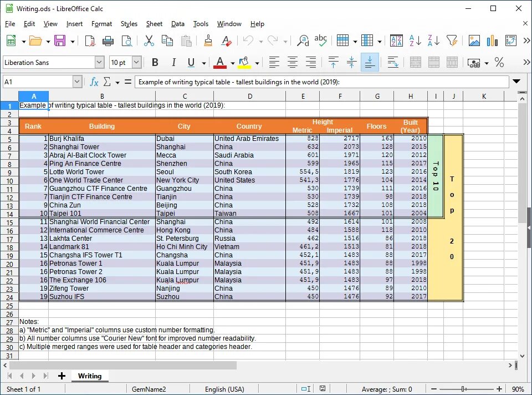Image resolution: width=532 pixels, height=395 pixels.
Task: Expand the Name Box dropdown
Action: point(77,82)
